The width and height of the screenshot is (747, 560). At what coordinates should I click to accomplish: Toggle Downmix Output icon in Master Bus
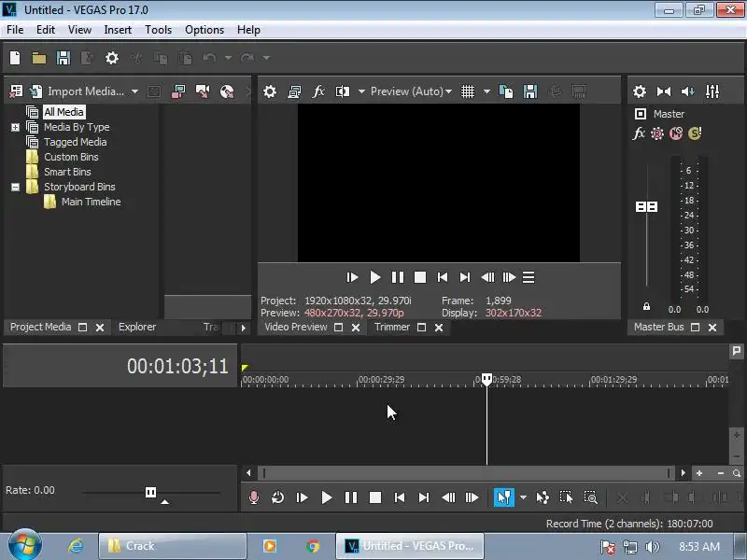coord(664,91)
